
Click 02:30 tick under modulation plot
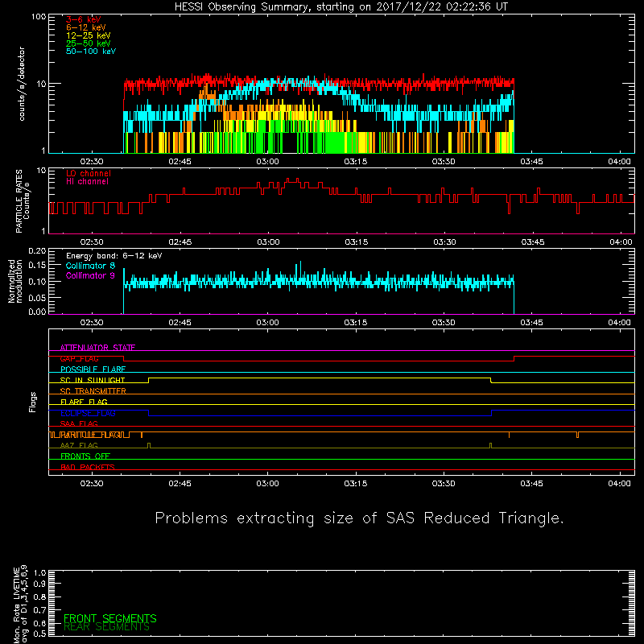[x=92, y=323]
